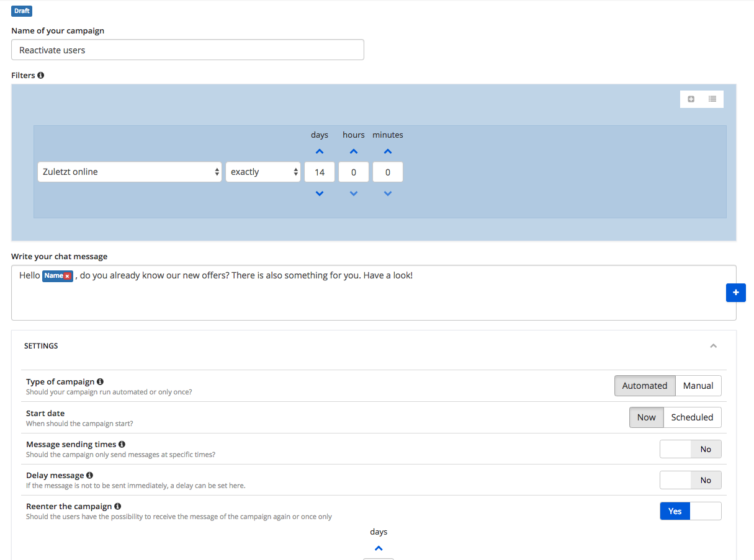Viewport: 754px width, 560px height.
Task: Click the 'SETTINGS' heading
Action: pos(41,346)
